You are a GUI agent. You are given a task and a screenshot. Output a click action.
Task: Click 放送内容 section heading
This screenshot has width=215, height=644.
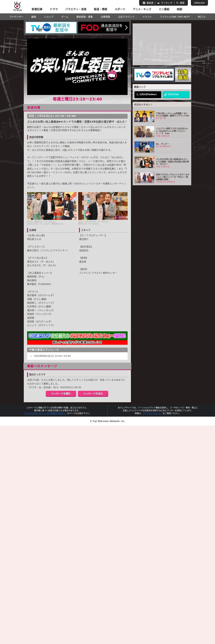(x=33, y=108)
